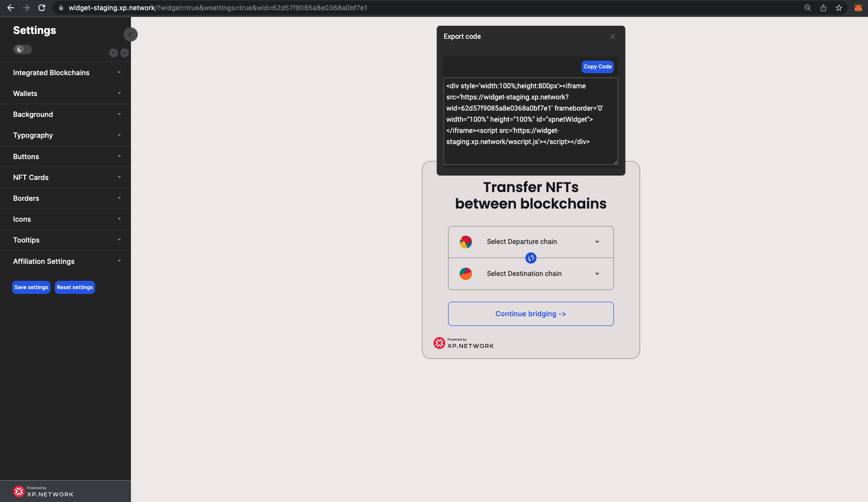Click the Export code dialog title
This screenshot has width=868, height=502.
coord(462,36)
